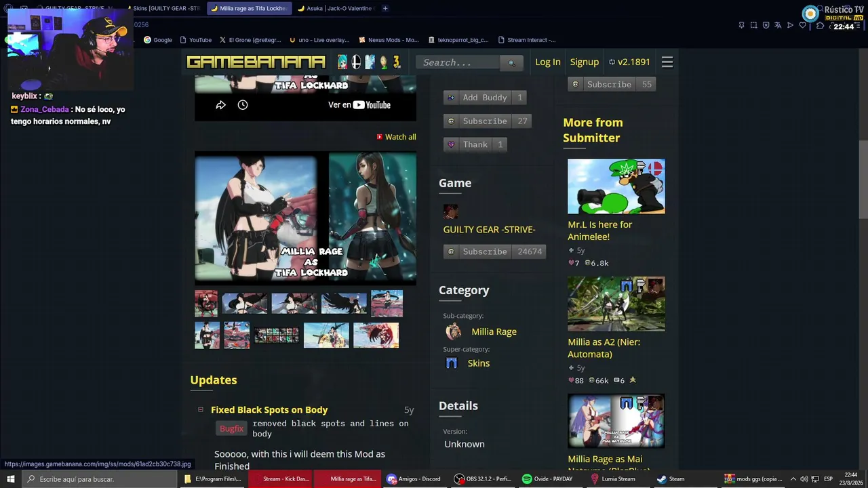Open the GameBanana hamburger menu
Image resolution: width=868 pixels, height=488 pixels.
(x=667, y=62)
